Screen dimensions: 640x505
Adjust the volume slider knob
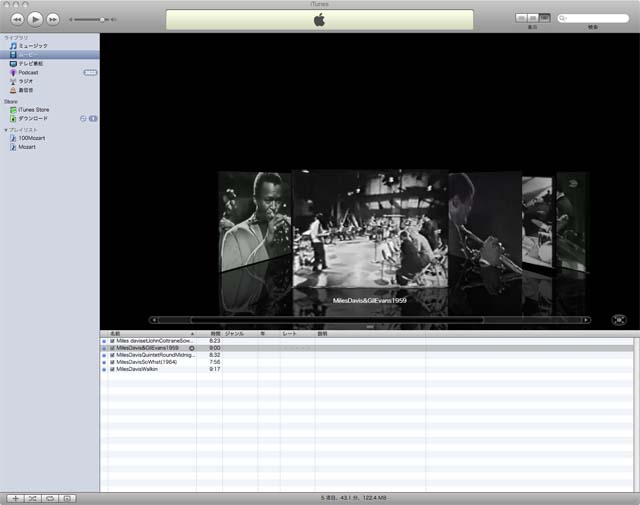pos(102,19)
